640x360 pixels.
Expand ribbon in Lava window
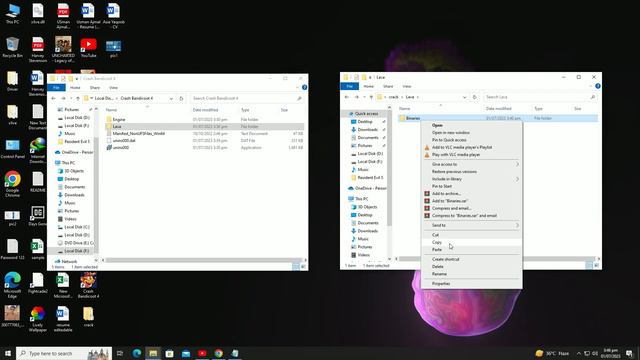(x=591, y=86)
